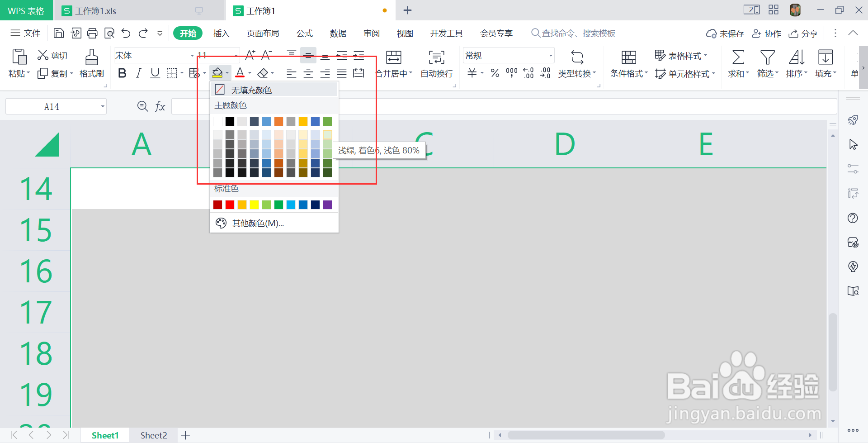Click the Paste clipboard icon
The image size is (868, 443).
(x=19, y=57)
